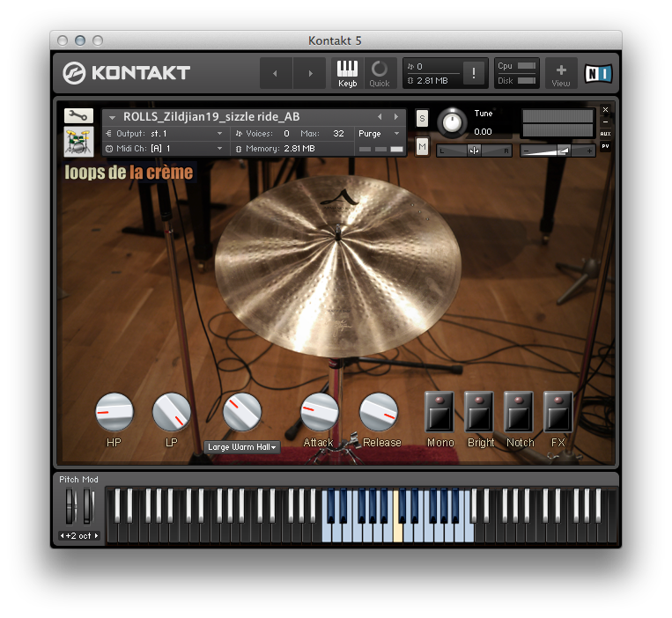672x618 pixels.
Task: Click the browse previous button in header
Action: pyautogui.click(x=276, y=74)
